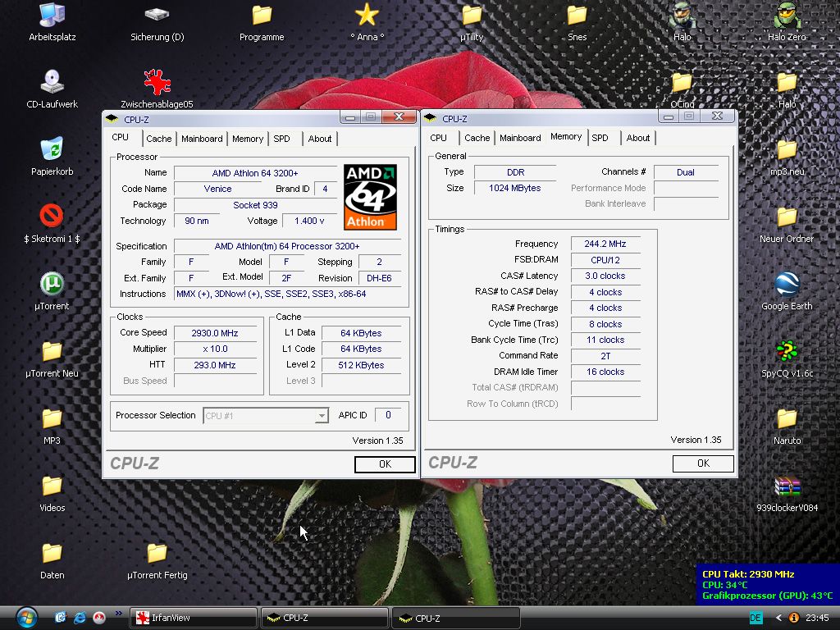Open Sicherung (D) drive icon
840x630 pixels.
click(x=157, y=21)
